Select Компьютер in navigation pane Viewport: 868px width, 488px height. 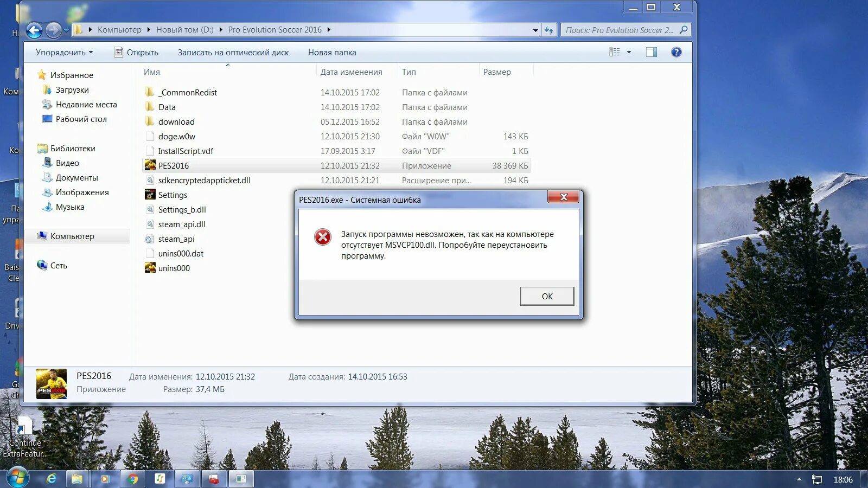tap(72, 236)
